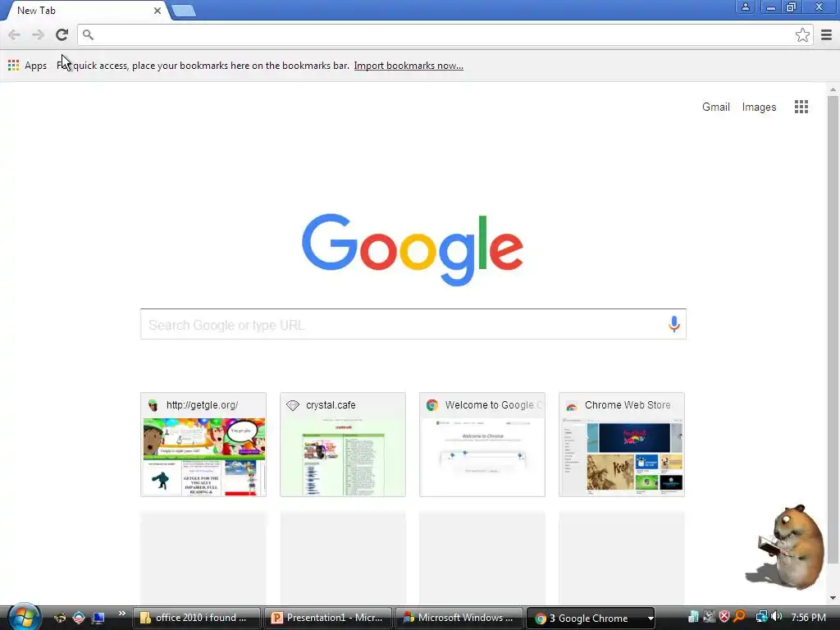Click Import bookmarks now link
Viewport: 840px width, 630px height.
[x=409, y=66]
